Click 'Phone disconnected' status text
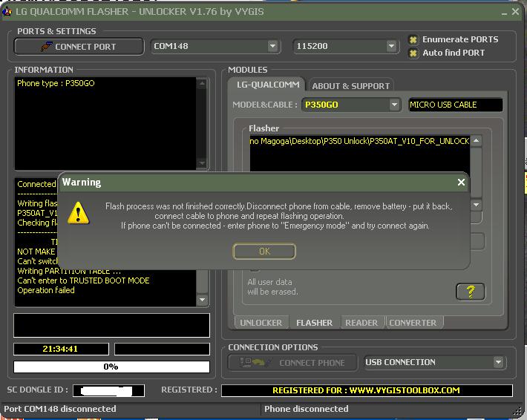Screen dimensions: 527x420 point(307,409)
